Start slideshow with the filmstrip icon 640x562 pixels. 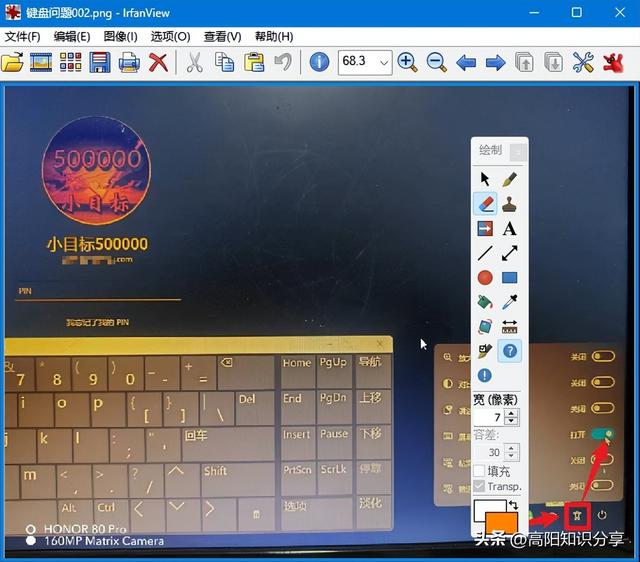(41, 62)
